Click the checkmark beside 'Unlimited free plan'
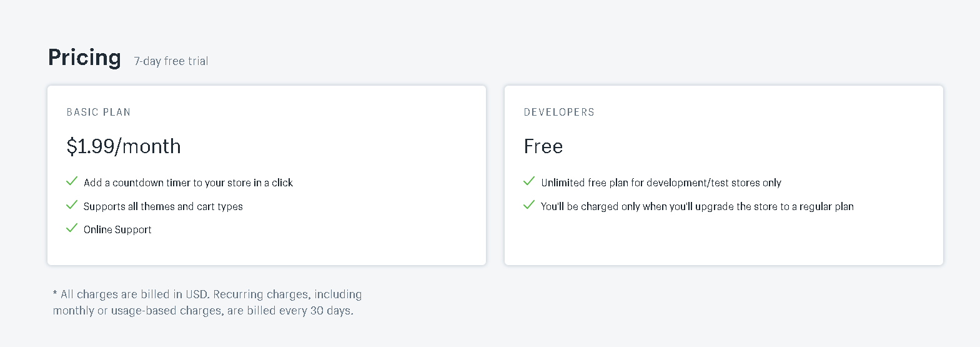 coord(529,181)
